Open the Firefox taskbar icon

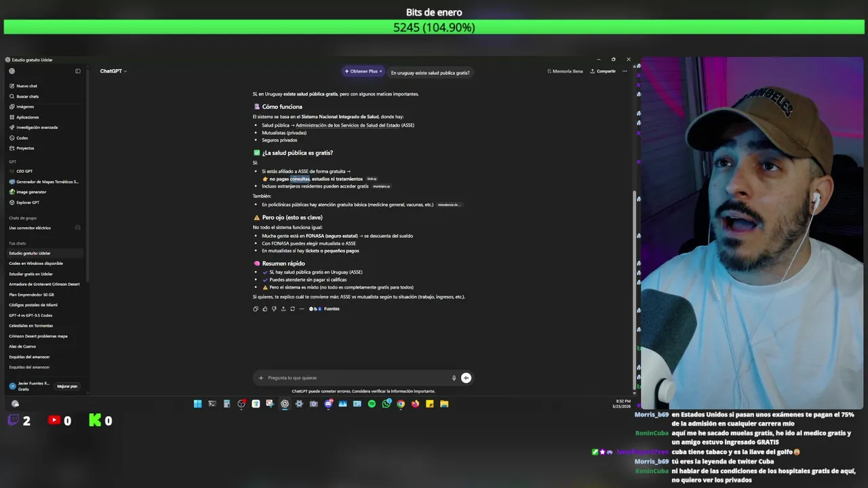click(x=415, y=404)
